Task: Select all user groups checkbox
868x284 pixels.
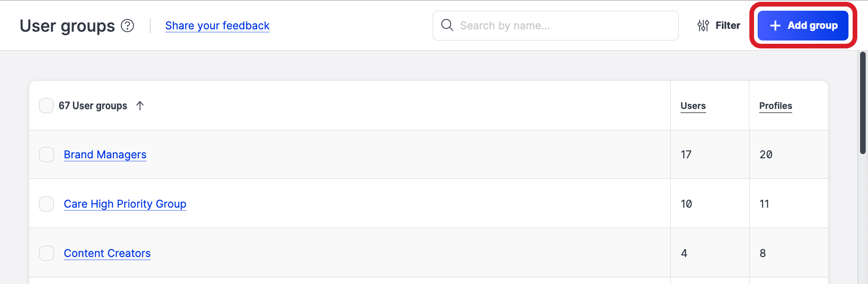Action: pos(47,106)
